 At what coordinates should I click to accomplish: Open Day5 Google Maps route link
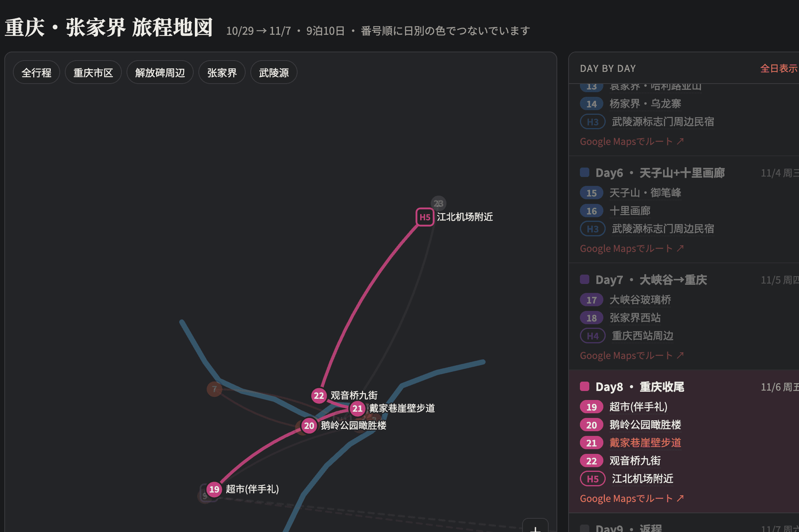click(x=632, y=141)
